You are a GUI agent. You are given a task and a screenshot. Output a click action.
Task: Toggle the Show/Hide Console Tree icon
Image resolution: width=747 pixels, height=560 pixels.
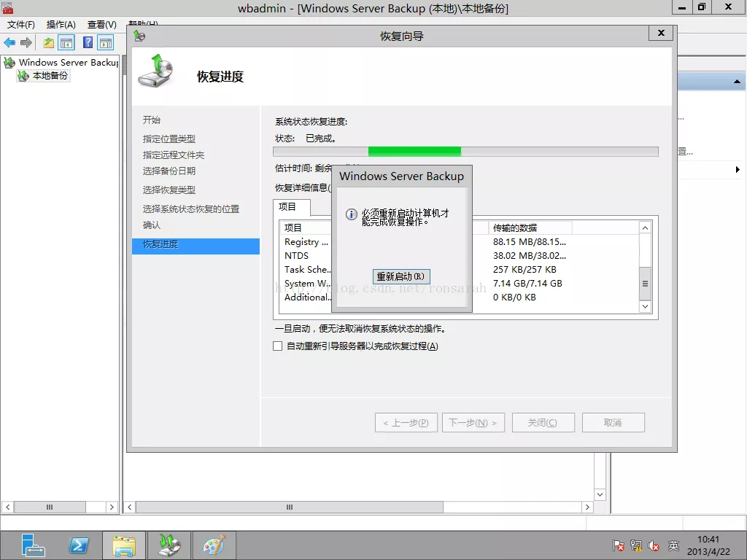tap(66, 43)
